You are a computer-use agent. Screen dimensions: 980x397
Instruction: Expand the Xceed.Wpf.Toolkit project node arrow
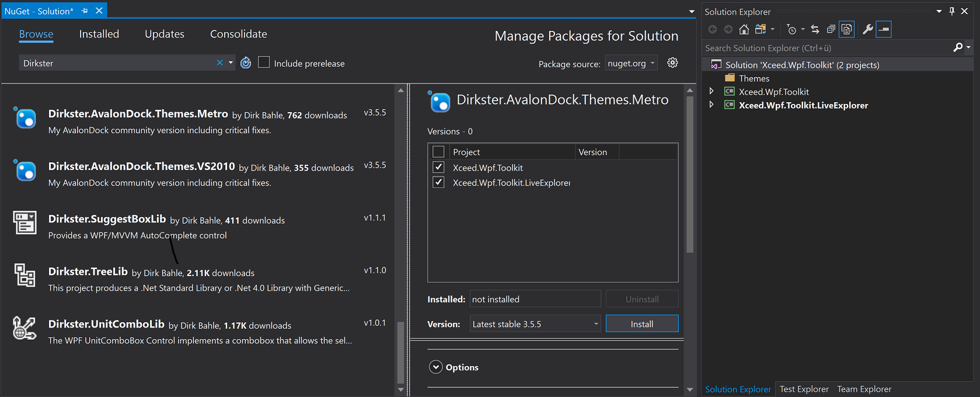[712, 91]
